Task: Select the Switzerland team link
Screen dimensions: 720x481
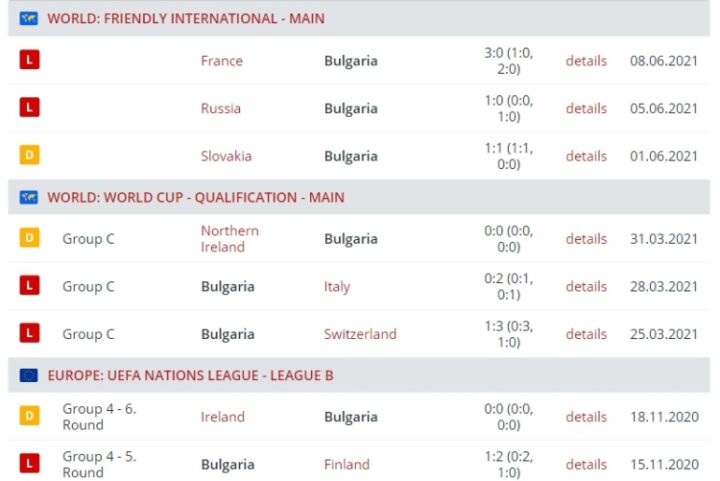Action: coord(360,334)
